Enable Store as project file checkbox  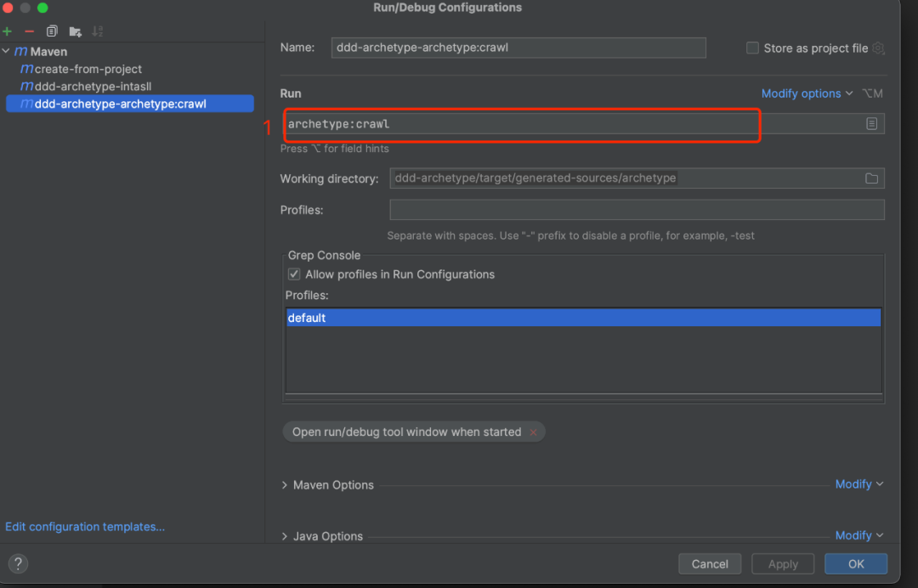[x=752, y=48]
